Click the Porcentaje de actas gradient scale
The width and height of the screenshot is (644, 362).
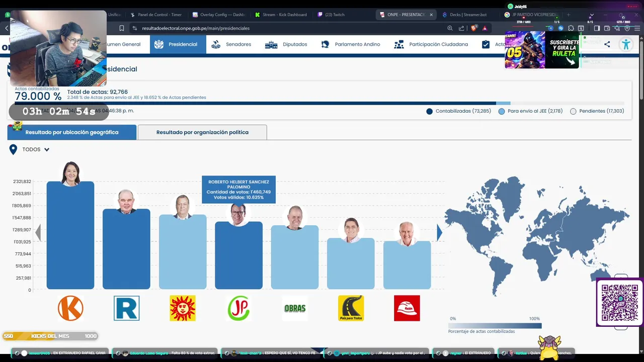[x=495, y=325]
